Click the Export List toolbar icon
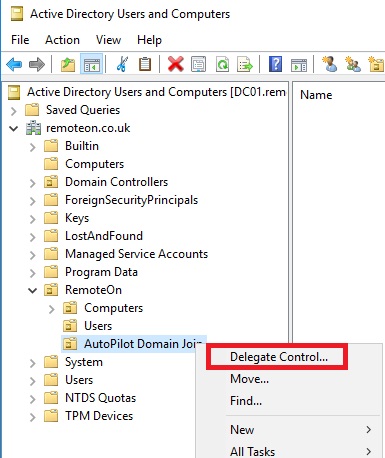The width and height of the screenshot is (385, 458). click(x=245, y=64)
